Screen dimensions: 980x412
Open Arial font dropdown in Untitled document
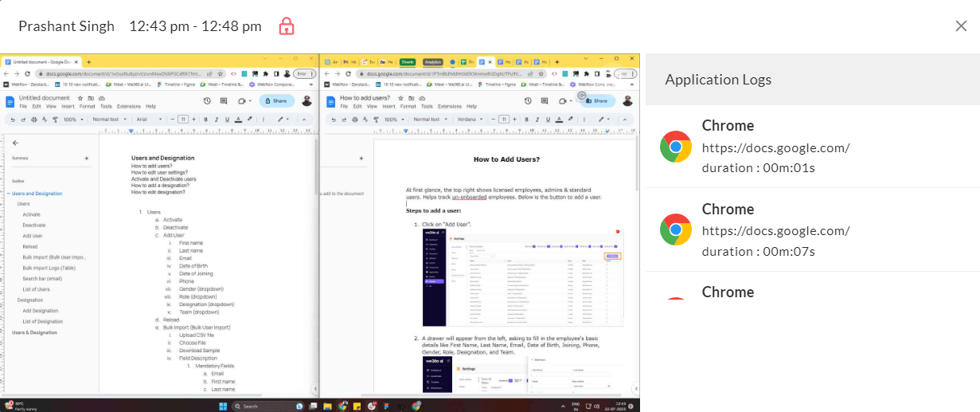(149, 120)
